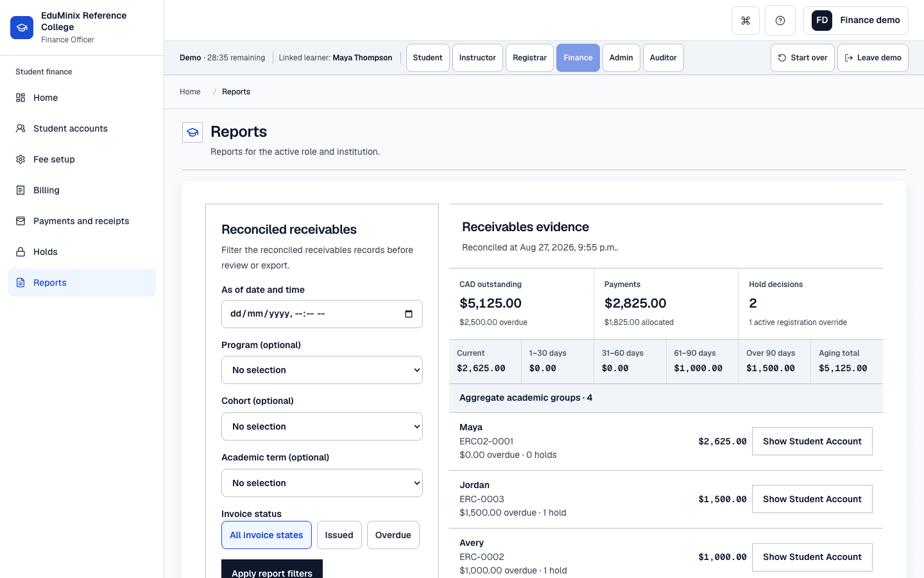Switch to the Auditor role tab
Viewport: 924px width, 578px height.
click(x=663, y=58)
